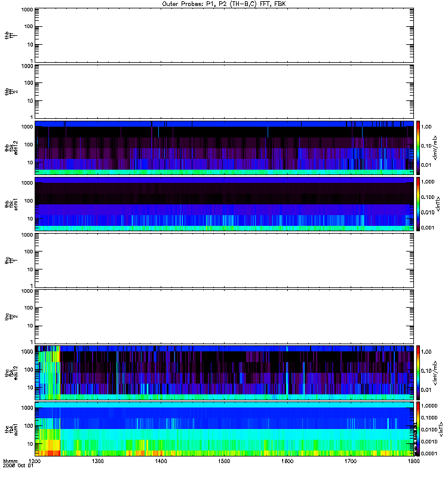This screenshot has width=448, height=478.
Task: Click the color bar beside thb fbk scm1
Action: 418,204
